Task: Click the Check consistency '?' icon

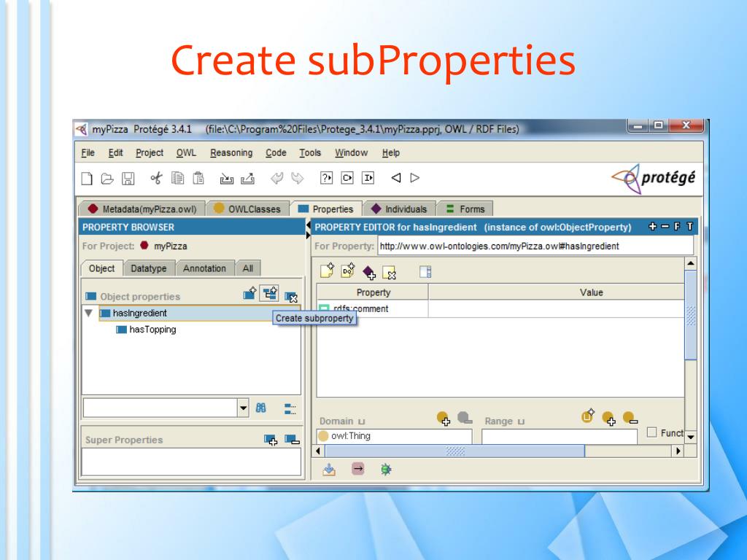Action: point(326,178)
